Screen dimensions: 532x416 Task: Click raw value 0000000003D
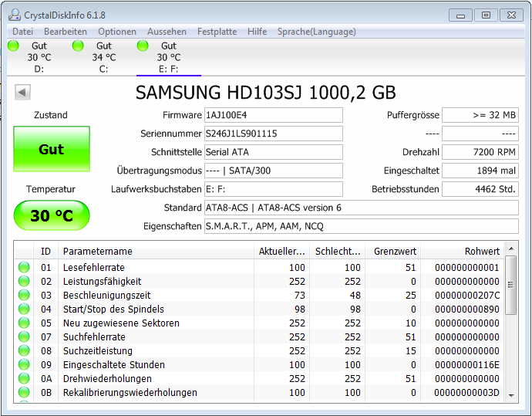(x=467, y=393)
